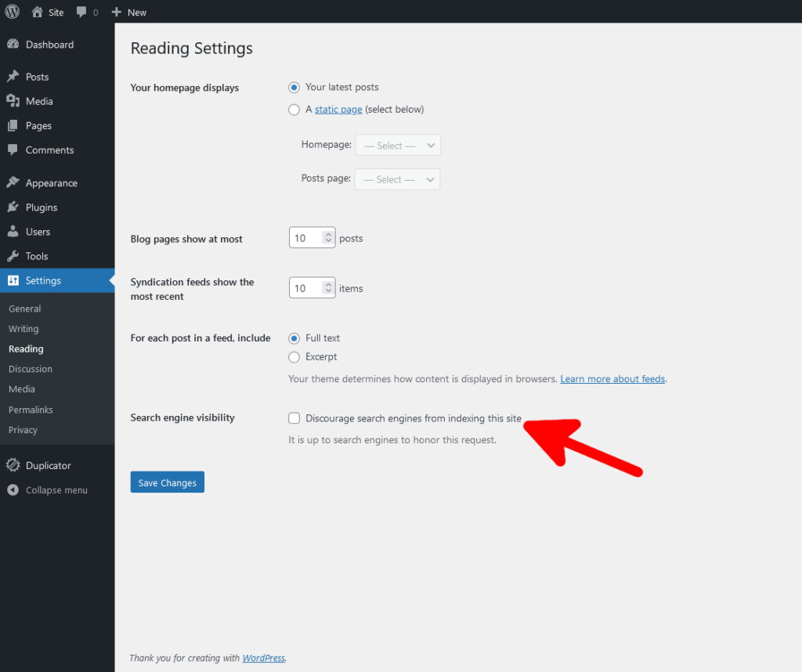
Task: Open the Media library icon
Action: (13, 101)
